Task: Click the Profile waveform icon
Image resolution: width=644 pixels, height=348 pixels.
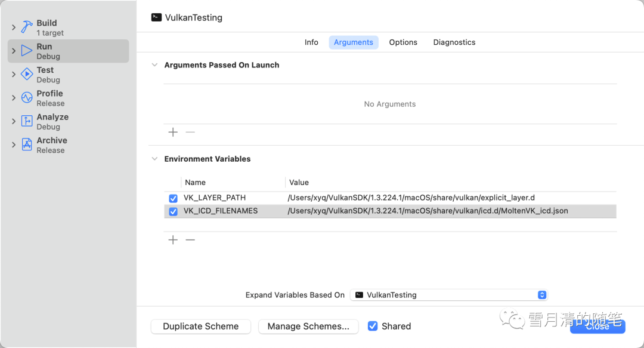Action: click(x=27, y=98)
